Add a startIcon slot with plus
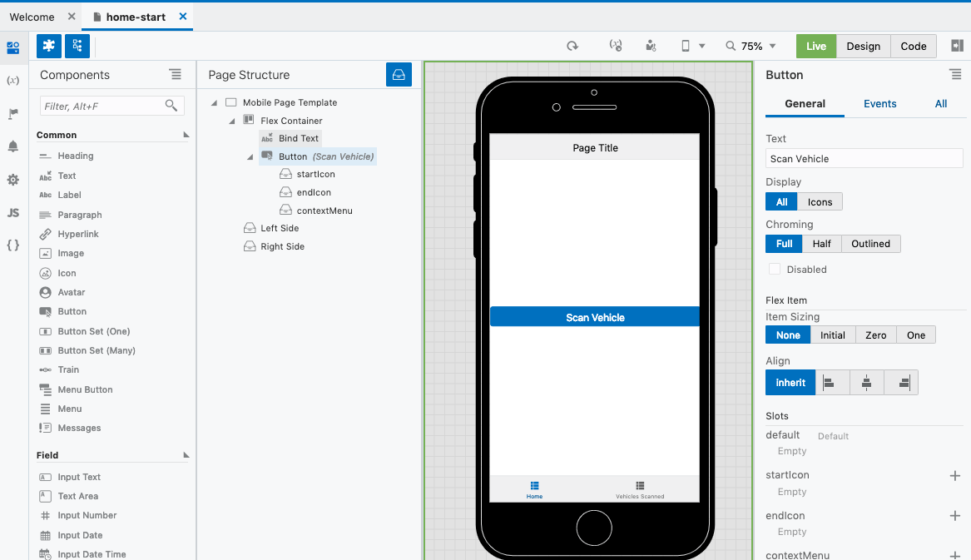This screenshot has height=560, width=971. 954,475
